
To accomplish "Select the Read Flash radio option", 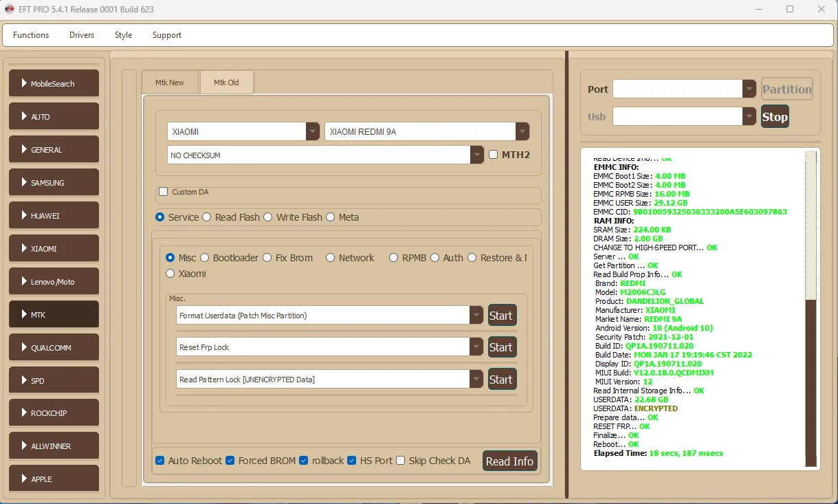I will click(x=207, y=217).
